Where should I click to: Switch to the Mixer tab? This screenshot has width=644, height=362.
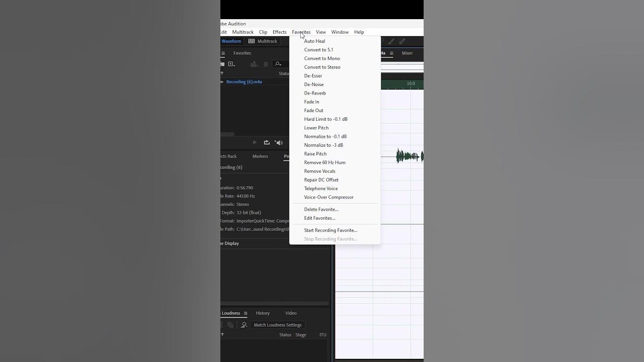(407, 53)
